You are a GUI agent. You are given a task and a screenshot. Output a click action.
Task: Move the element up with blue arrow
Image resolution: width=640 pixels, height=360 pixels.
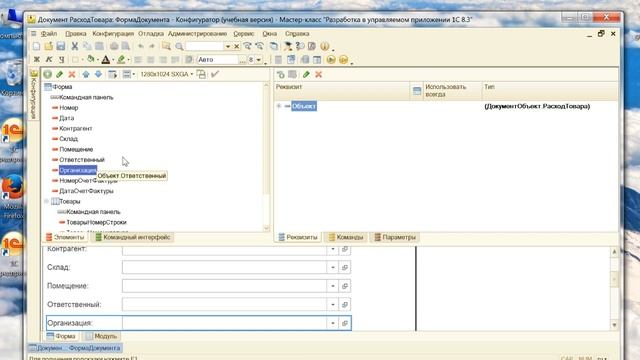click(86, 74)
